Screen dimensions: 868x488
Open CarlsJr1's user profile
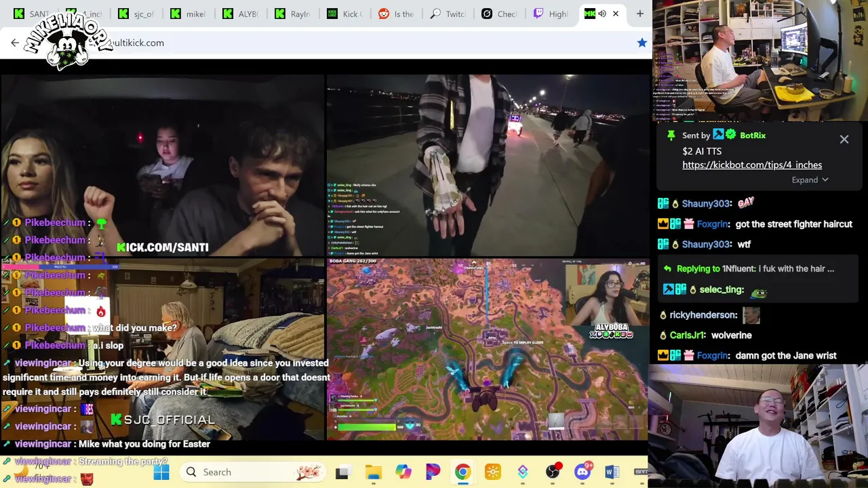(688, 335)
